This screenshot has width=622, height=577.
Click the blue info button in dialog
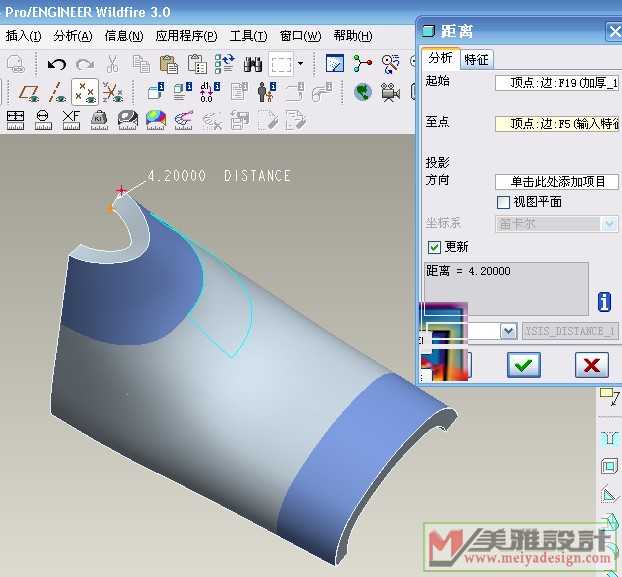[x=604, y=302]
